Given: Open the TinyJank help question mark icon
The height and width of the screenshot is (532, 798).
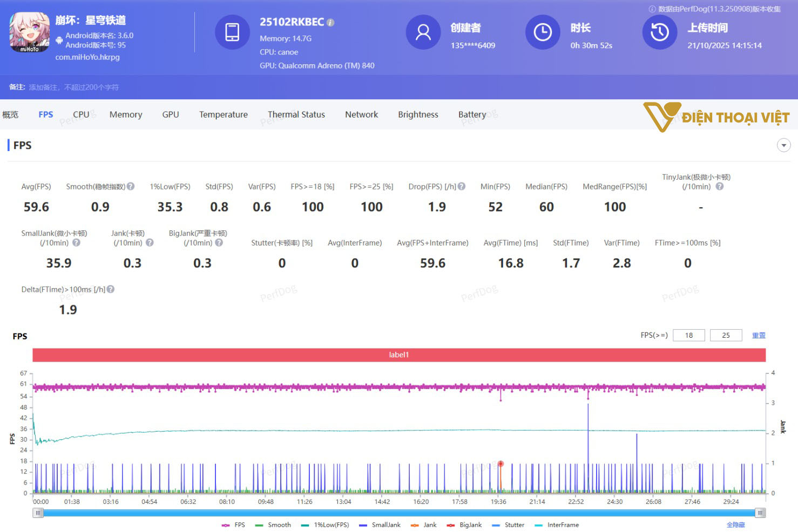Looking at the screenshot, I should 719,187.
